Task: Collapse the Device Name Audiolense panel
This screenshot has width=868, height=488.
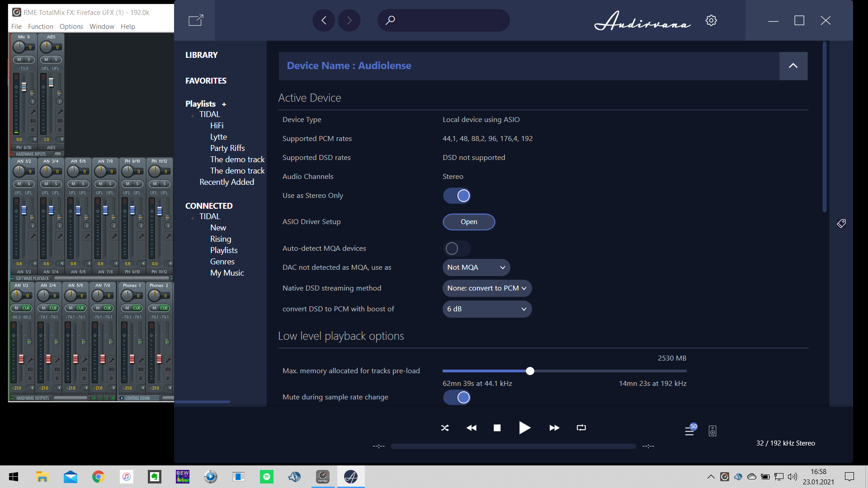Action: tap(793, 66)
